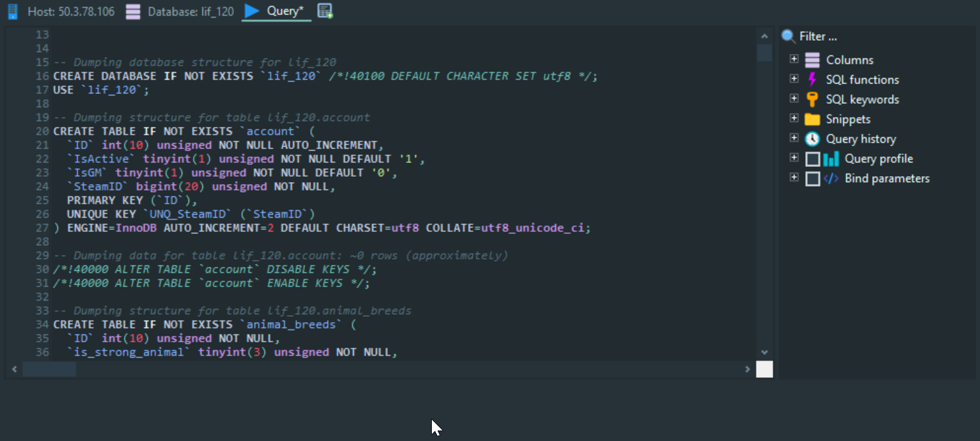980x441 pixels.
Task: Expand the Columns tree node
Action: pos(794,59)
